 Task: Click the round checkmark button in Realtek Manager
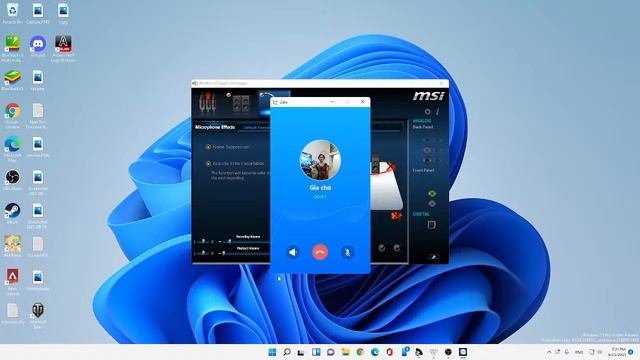pyautogui.click(x=382, y=248)
